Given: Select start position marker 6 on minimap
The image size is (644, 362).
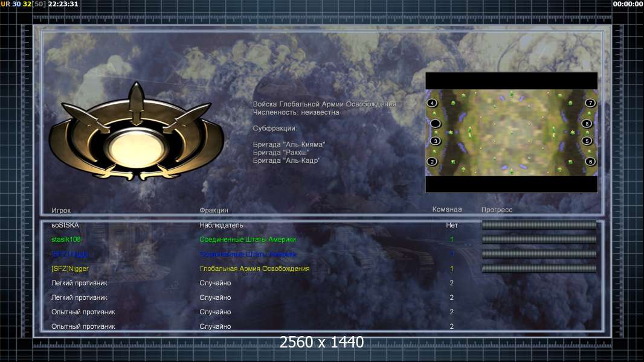Looking at the screenshot, I should coord(590,162).
